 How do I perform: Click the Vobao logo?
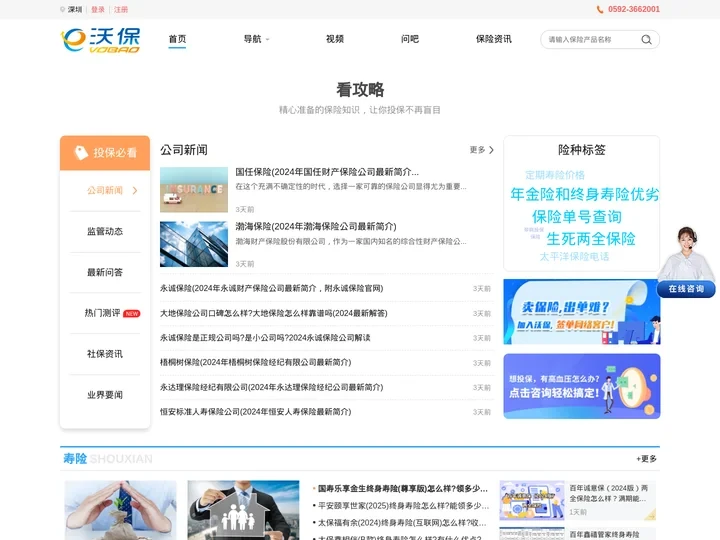click(101, 40)
